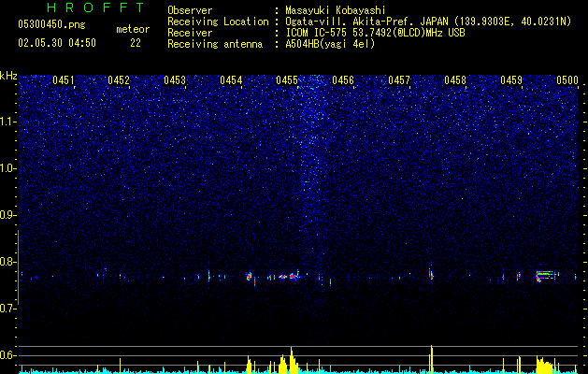Click the meteor count value 22
The image size is (588, 374).
click(x=136, y=43)
